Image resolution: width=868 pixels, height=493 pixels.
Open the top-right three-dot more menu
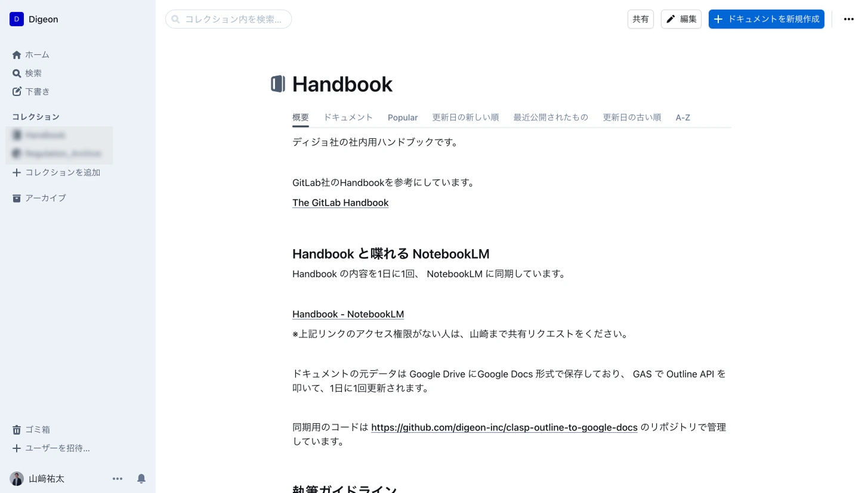[x=849, y=19]
